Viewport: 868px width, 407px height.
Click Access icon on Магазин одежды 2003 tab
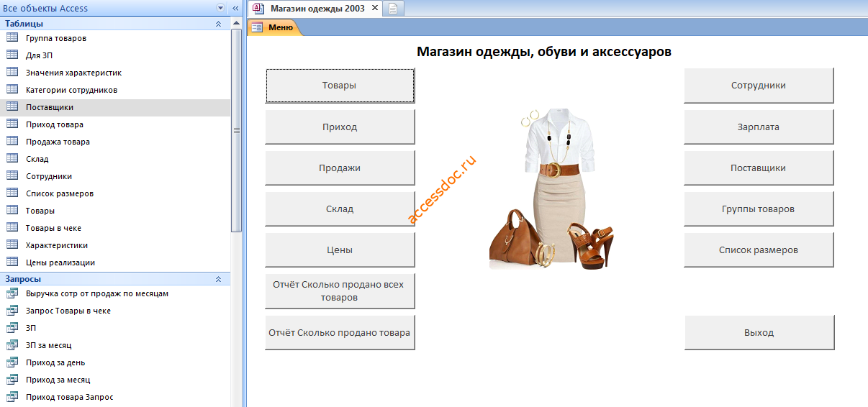(x=259, y=9)
